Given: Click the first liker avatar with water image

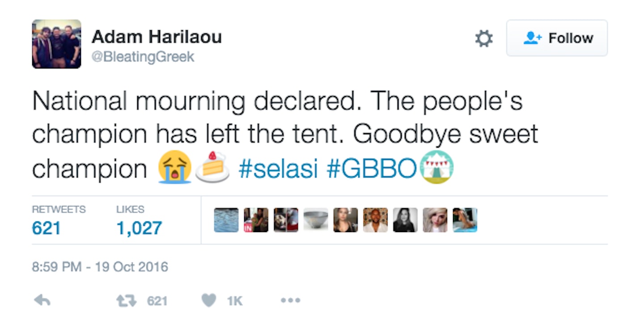Looking at the screenshot, I should 226,220.
